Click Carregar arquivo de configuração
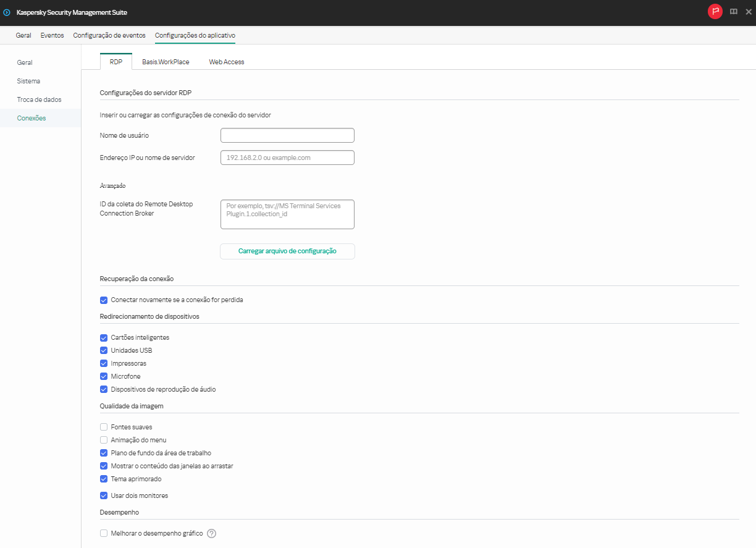 coord(287,251)
